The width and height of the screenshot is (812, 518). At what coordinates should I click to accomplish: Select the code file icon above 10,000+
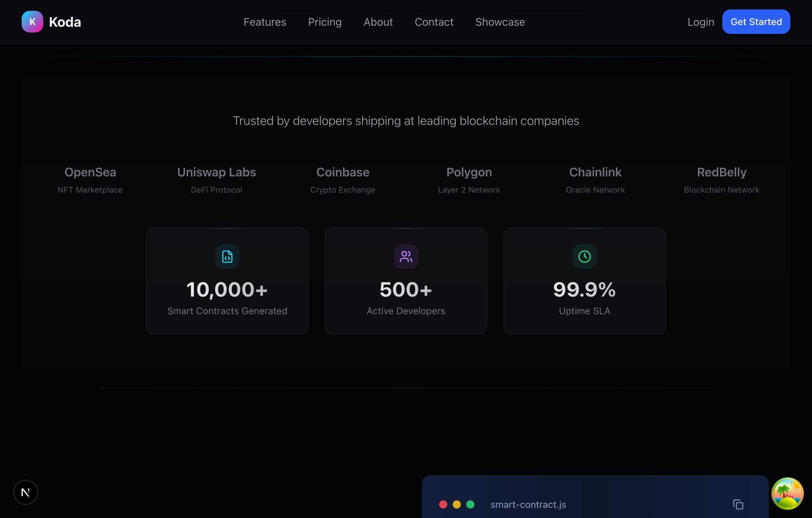tap(227, 257)
